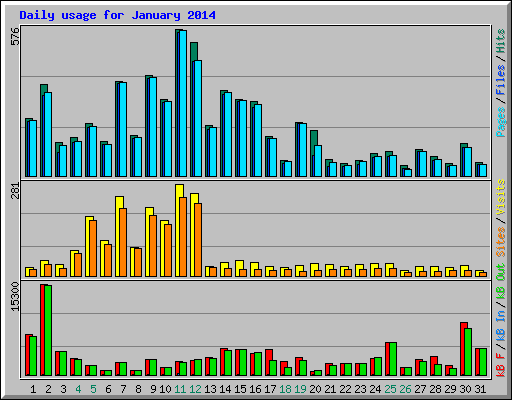Click day 3 on the x-axis
Screen dimensions: 512x400
point(63,389)
